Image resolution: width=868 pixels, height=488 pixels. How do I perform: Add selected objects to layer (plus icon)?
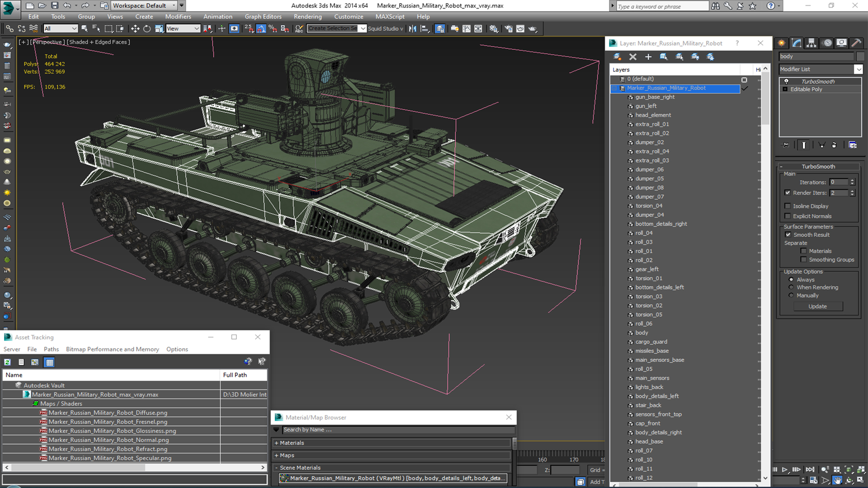point(648,56)
